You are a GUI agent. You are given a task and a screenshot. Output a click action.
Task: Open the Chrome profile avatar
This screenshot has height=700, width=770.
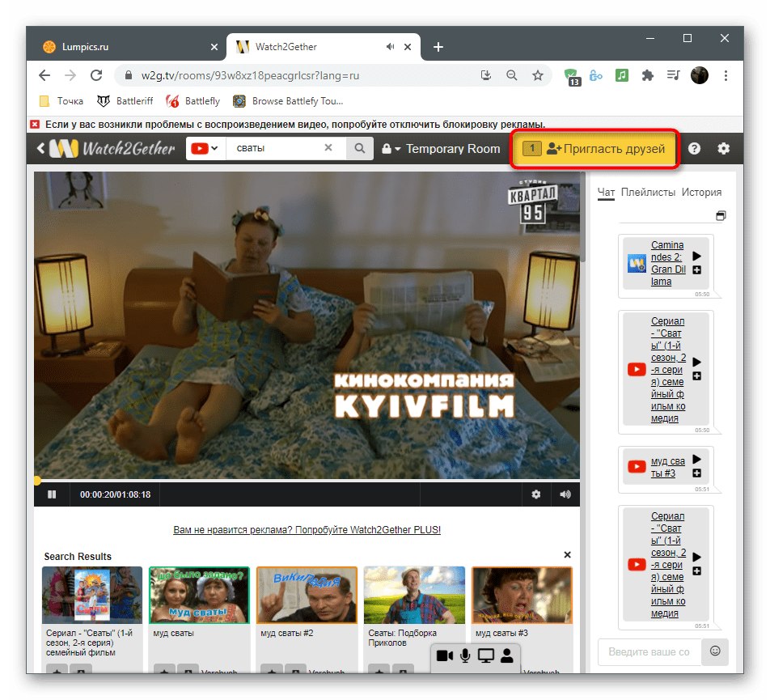pyautogui.click(x=700, y=75)
